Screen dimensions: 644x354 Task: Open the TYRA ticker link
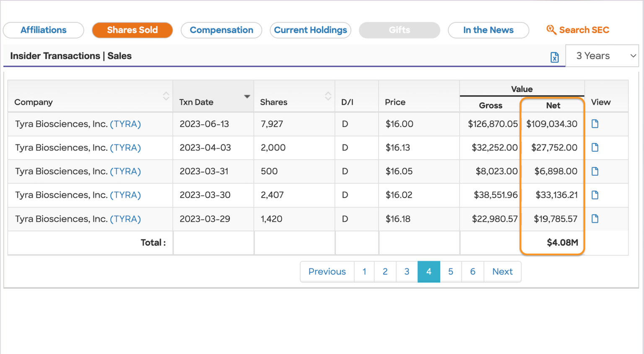click(125, 124)
